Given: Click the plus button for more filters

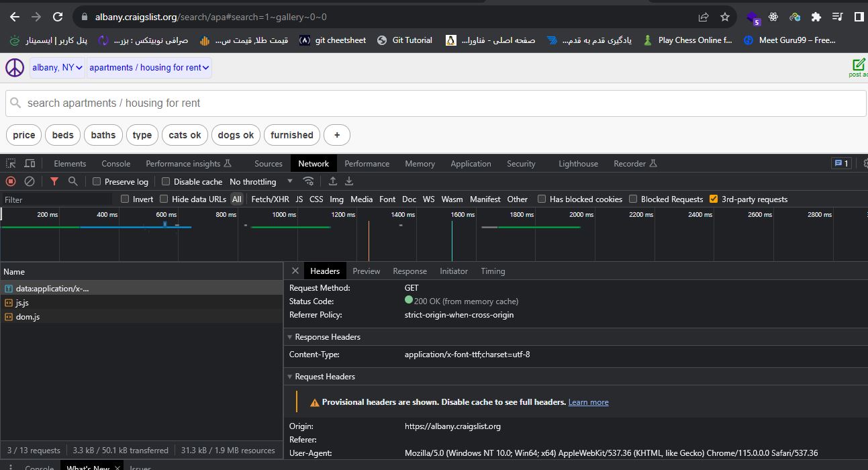Looking at the screenshot, I should coord(337,135).
